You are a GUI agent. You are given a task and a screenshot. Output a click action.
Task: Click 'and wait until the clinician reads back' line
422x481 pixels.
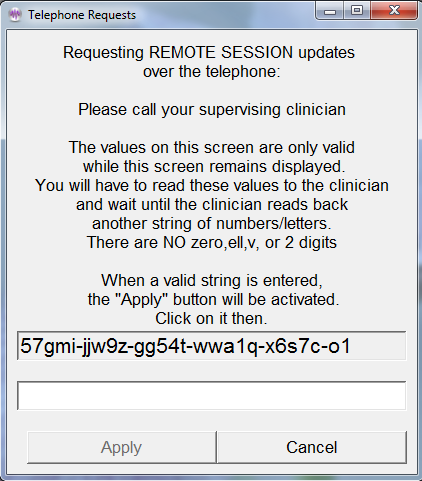[x=212, y=204]
